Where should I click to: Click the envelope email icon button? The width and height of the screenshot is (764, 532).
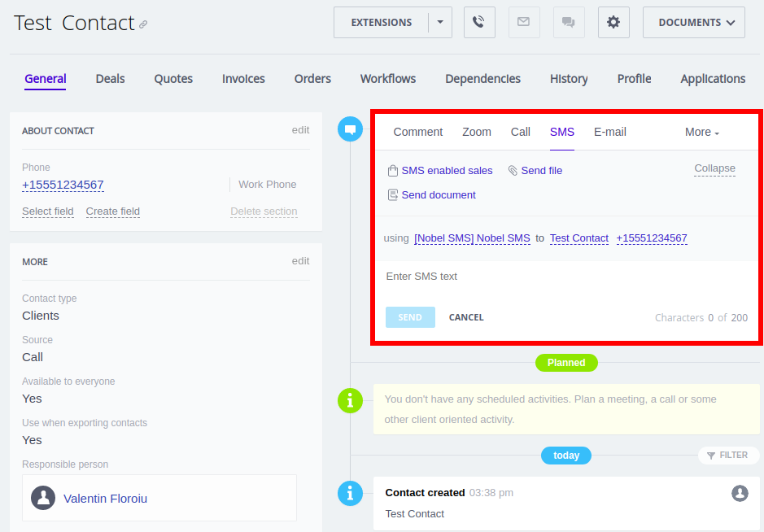(x=524, y=23)
